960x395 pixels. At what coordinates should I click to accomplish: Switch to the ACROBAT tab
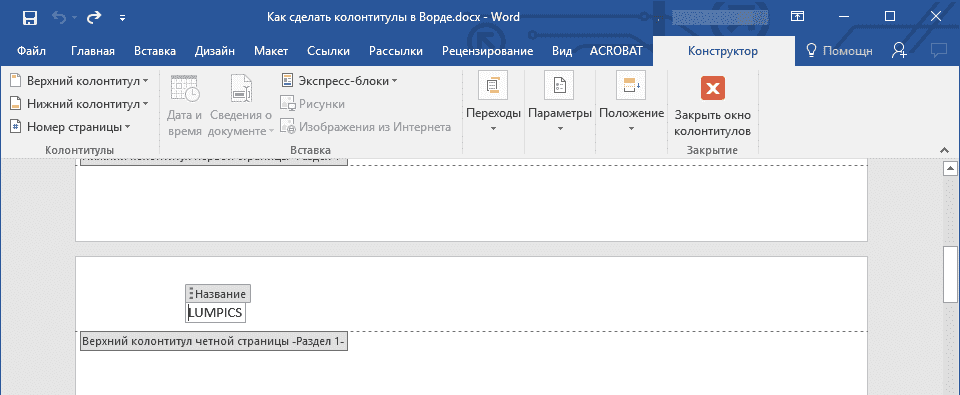click(616, 51)
